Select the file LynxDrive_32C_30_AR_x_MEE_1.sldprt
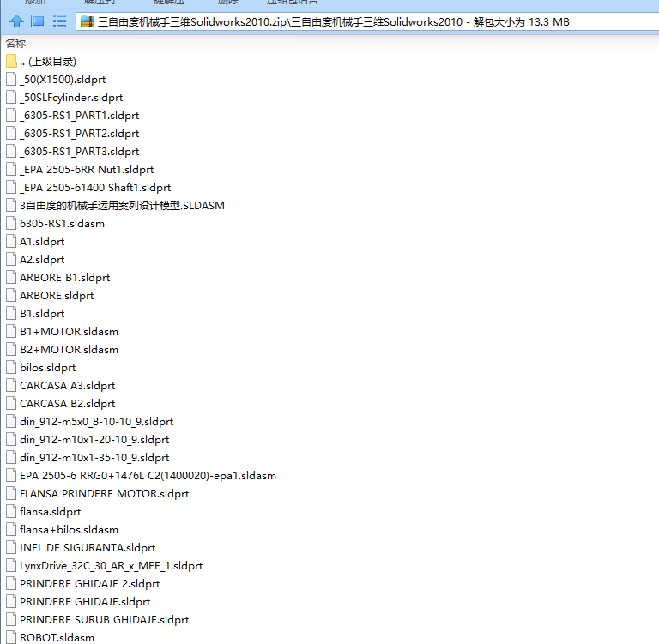 click(111, 565)
